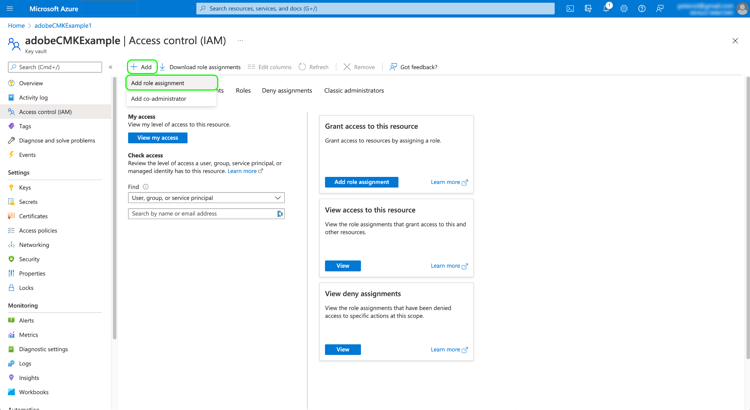Open Security under Settings

coord(29,259)
